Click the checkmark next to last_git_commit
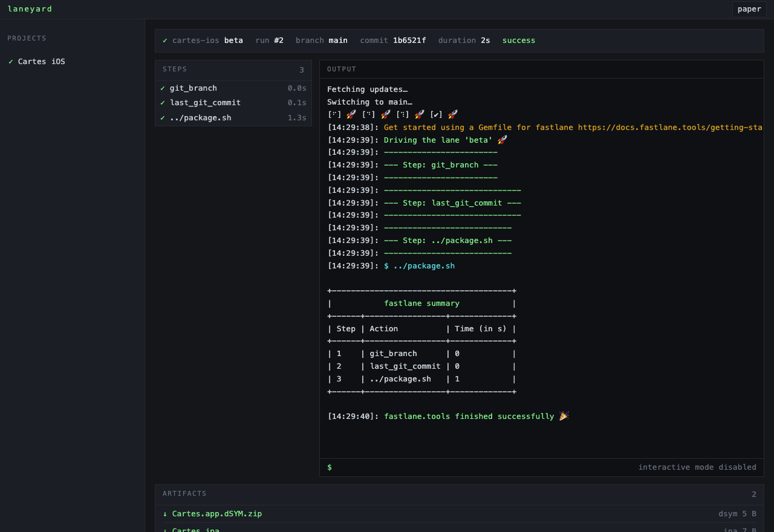Viewport: 774px width, 532px height. pyautogui.click(x=163, y=103)
